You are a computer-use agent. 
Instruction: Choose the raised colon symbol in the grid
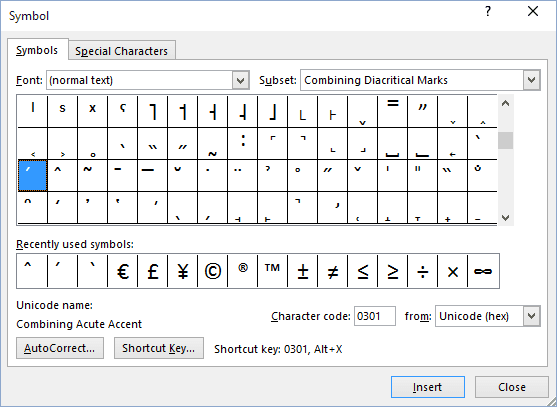click(x=243, y=143)
